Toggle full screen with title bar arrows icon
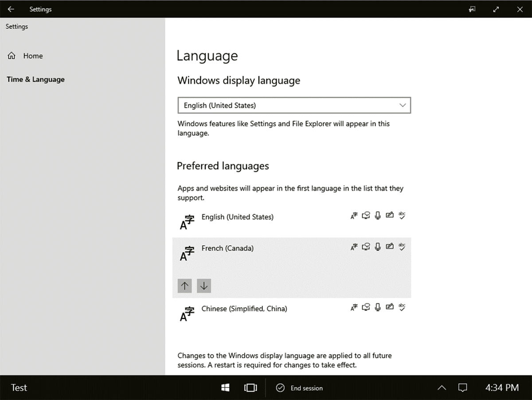The height and width of the screenshot is (400, 532). [x=496, y=9]
